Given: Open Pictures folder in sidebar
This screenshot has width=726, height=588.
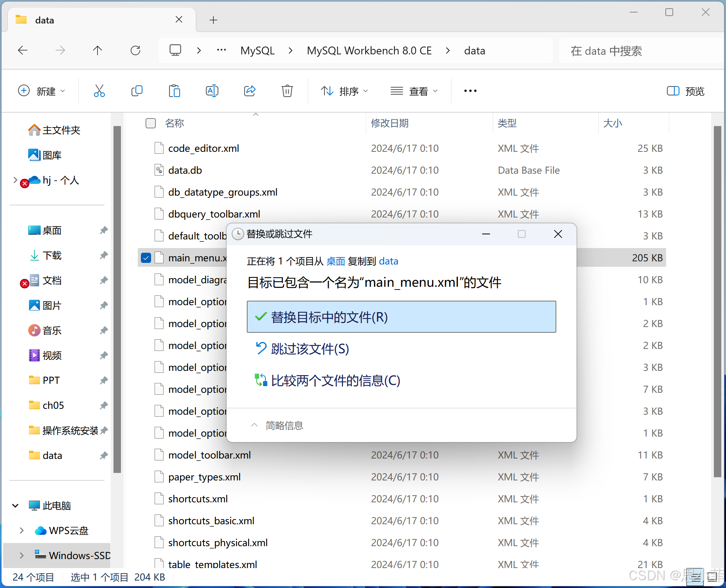Looking at the screenshot, I should (45, 306).
